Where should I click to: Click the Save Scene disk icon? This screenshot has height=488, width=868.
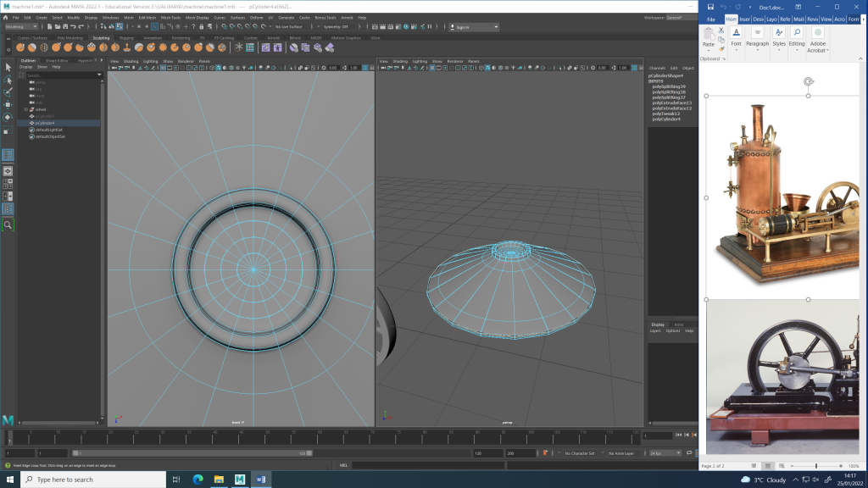click(x=65, y=26)
